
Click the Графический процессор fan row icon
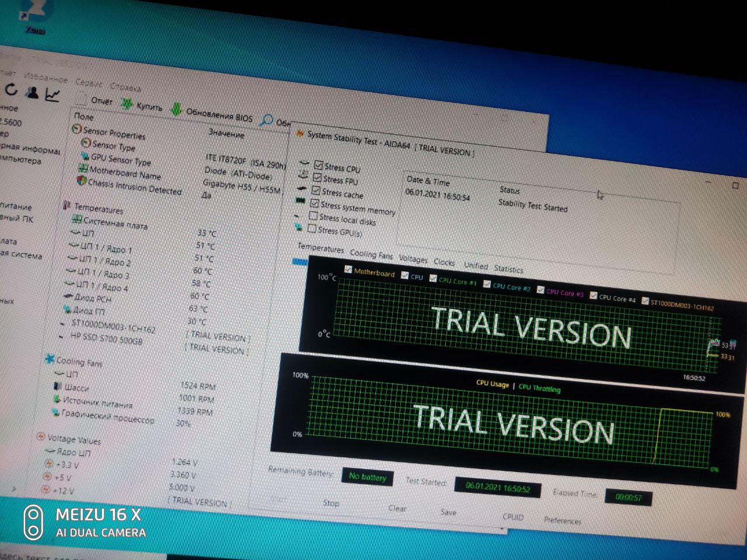point(55,412)
